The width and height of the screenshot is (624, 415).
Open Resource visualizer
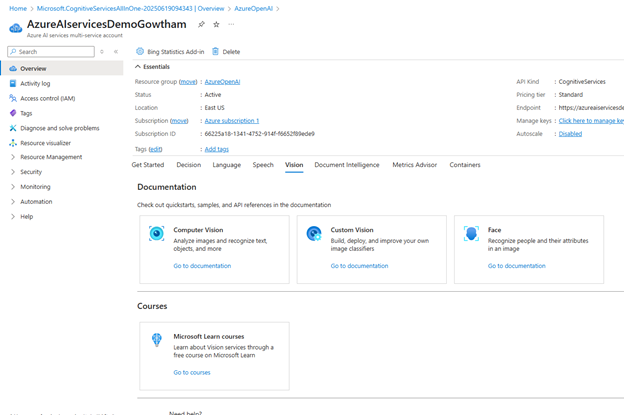pos(45,143)
